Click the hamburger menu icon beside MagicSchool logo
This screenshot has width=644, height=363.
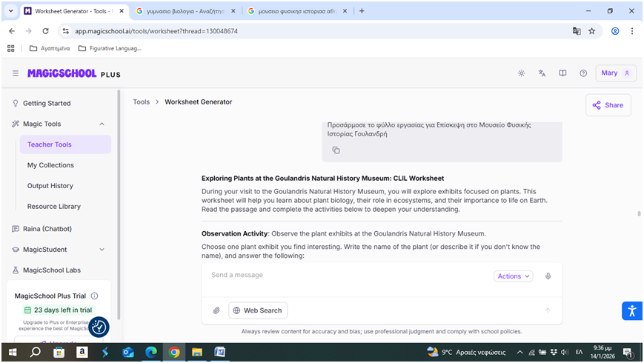[16, 73]
